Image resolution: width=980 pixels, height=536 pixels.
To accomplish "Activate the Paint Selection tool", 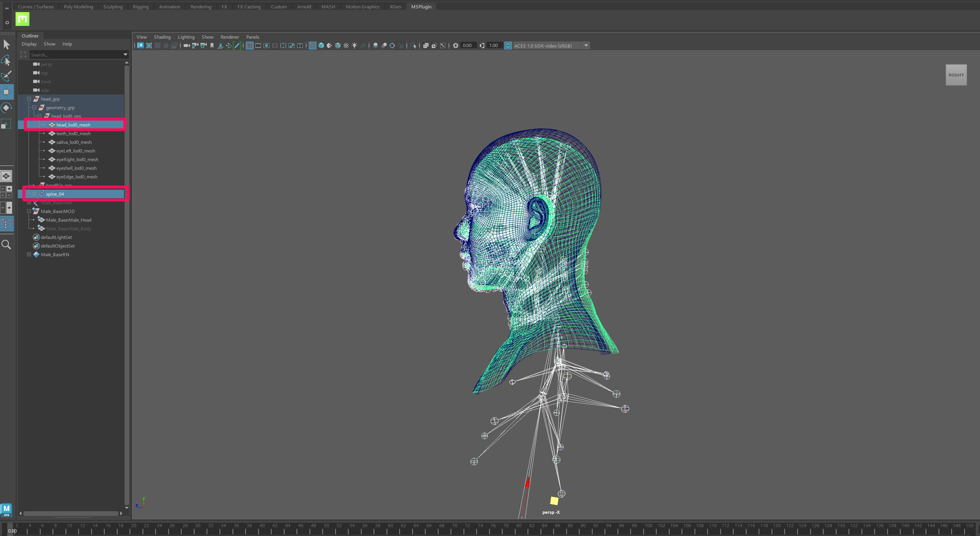I will click(x=6, y=76).
